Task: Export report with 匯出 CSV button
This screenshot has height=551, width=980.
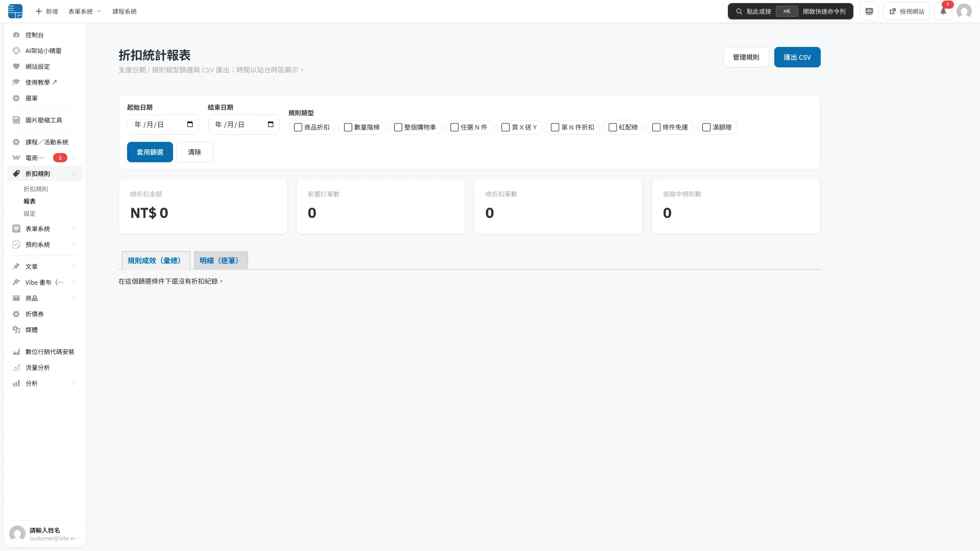Action: click(797, 57)
